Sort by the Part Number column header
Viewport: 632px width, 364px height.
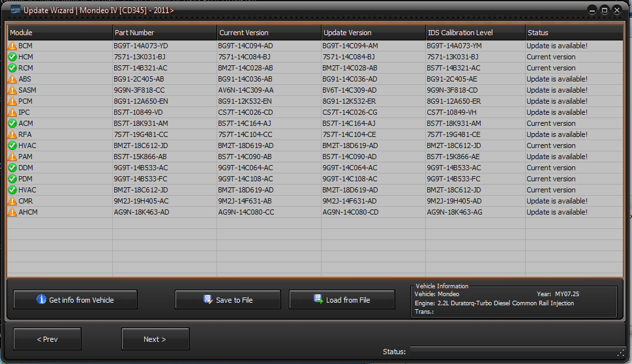(164, 33)
